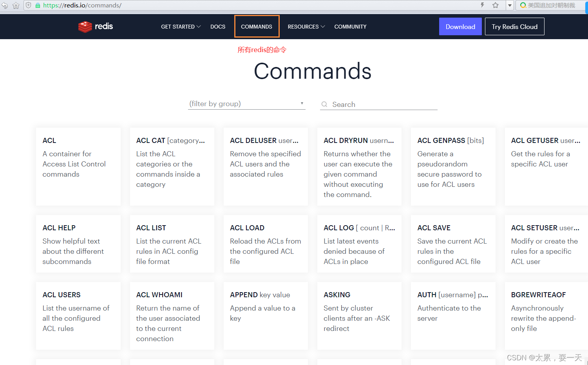Open the ASKING command card
Screen dimensions: 588x365
(x=359, y=316)
